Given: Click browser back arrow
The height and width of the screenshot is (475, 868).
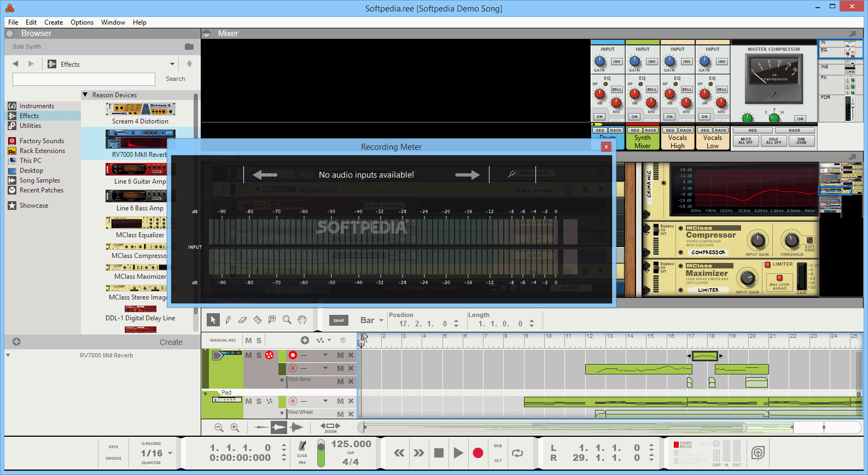Looking at the screenshot, I should coord(15,64).
